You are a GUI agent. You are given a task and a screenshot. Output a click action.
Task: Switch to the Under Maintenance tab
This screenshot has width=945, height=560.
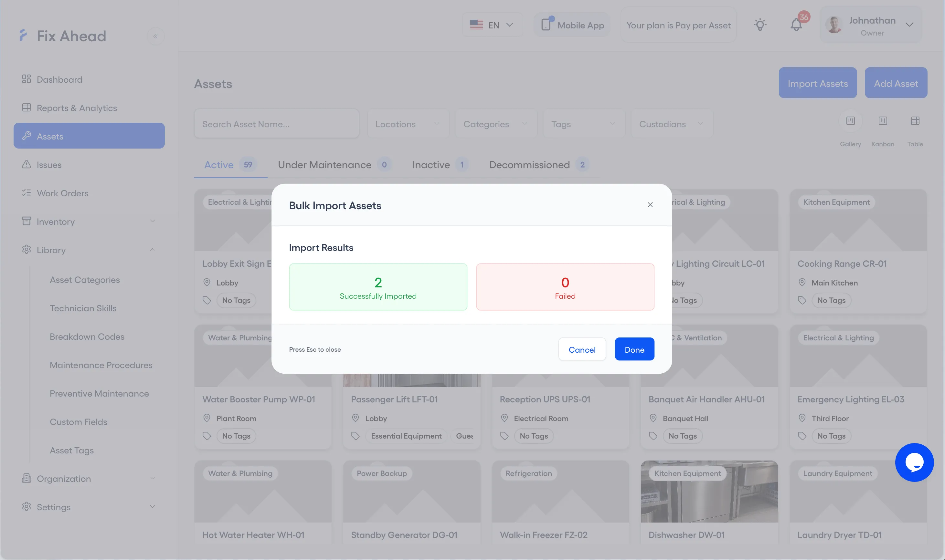tap(334, 165)
